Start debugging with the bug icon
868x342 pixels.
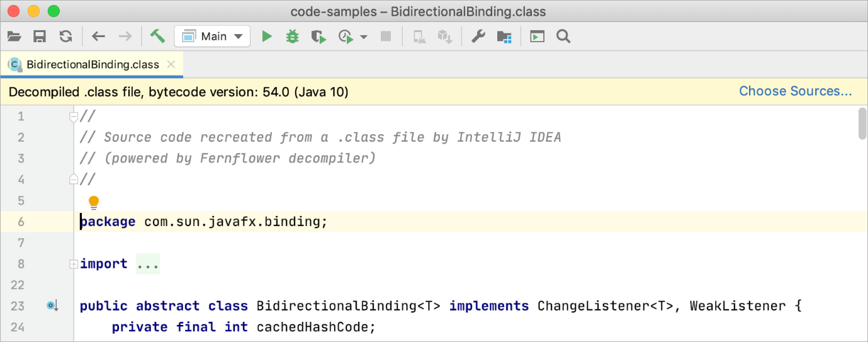[292, 37]
